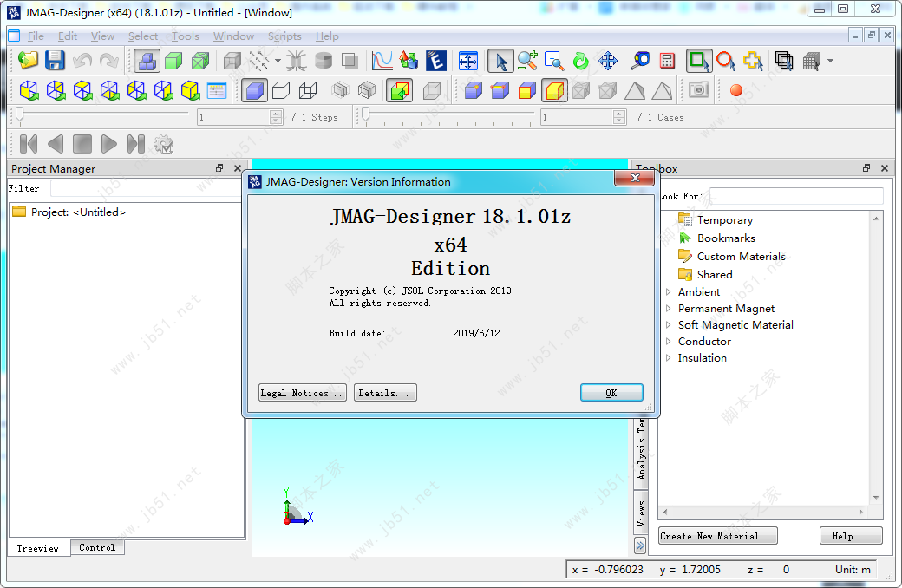902x588 pixels.
Task: Close the Version Information dialog
Action: coord(635,178)
